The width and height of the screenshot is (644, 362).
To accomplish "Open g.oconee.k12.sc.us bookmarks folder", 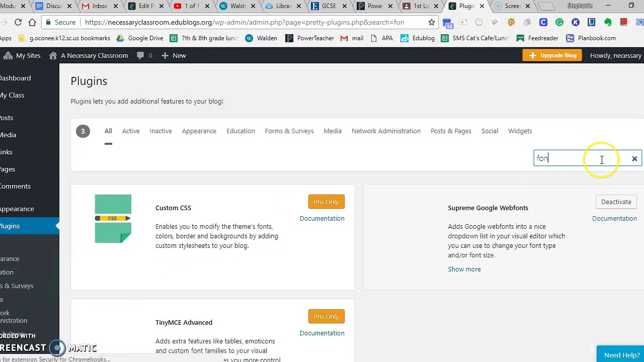I will [64, 38].
